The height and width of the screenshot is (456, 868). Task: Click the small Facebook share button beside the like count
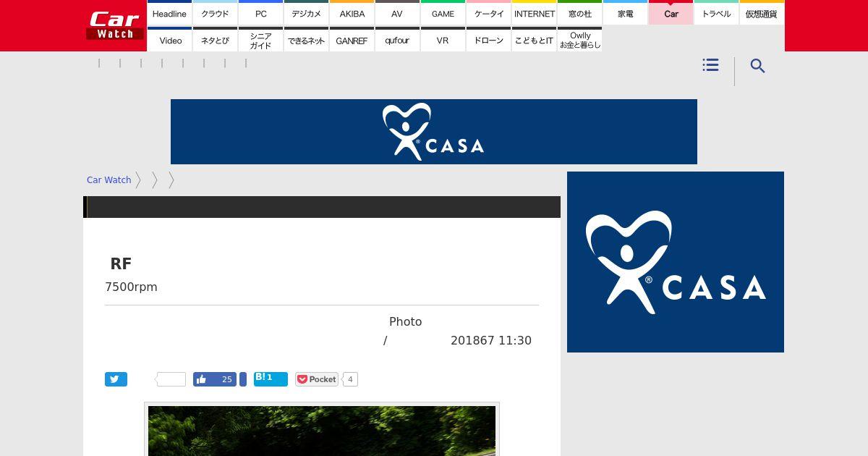pos(243,379)
